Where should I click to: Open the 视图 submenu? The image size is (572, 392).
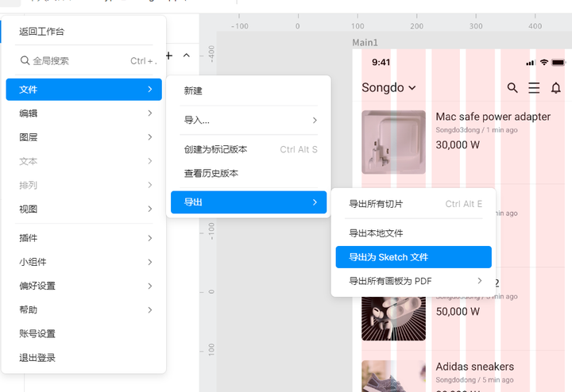(x=83, y=209)
